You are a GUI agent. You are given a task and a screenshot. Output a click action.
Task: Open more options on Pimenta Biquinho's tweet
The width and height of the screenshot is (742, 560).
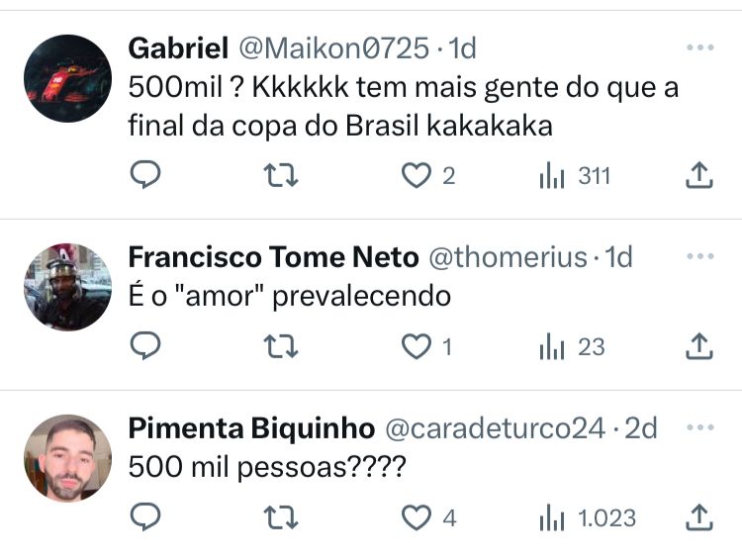(699, 427)
